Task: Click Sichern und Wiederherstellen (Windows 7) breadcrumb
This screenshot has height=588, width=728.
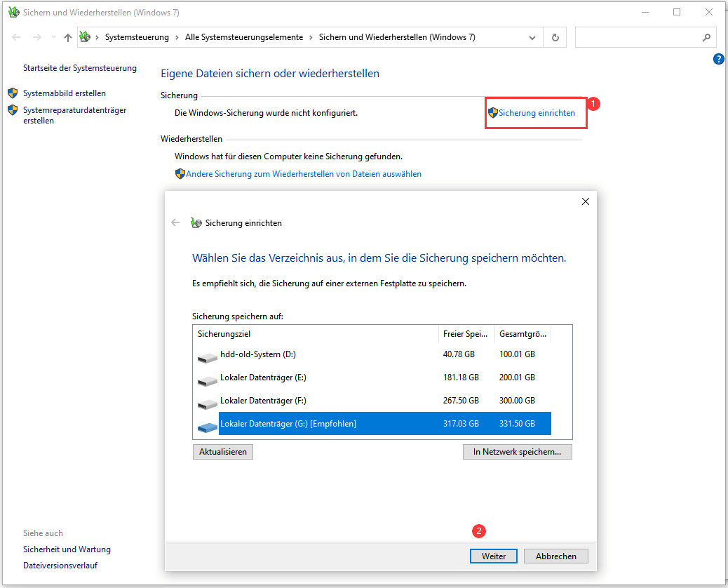Action: (397, 38)
